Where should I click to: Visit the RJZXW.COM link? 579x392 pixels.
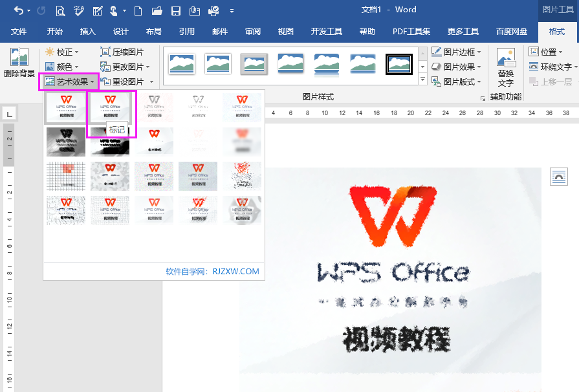click(x=239, y=270)
